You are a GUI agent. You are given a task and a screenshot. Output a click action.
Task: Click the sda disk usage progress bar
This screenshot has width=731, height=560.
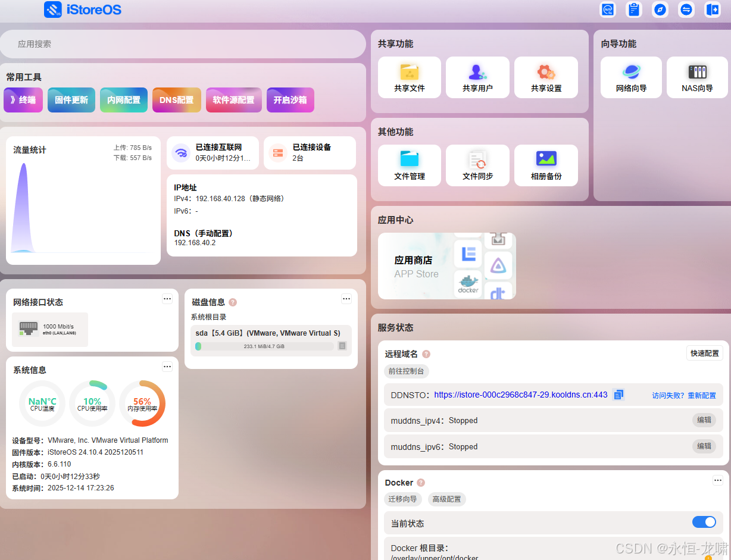(264, 346)
